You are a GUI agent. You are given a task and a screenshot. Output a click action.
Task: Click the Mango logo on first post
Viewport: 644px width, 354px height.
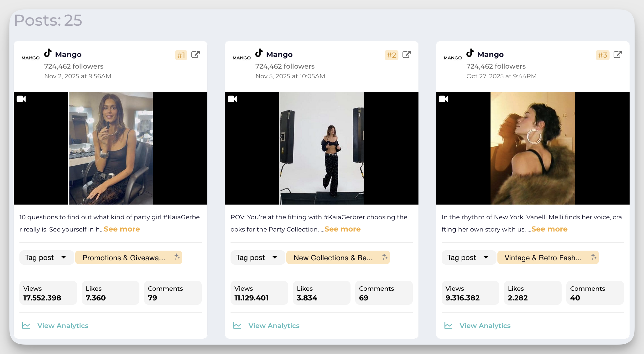pyautogui.click(x=30, y=58)
